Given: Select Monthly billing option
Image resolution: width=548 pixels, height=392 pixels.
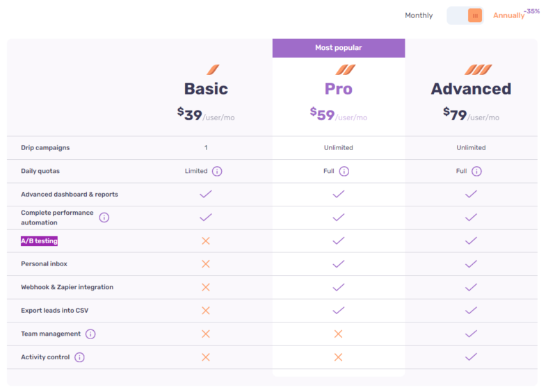Looking at the screenshot, I should 419,15.
